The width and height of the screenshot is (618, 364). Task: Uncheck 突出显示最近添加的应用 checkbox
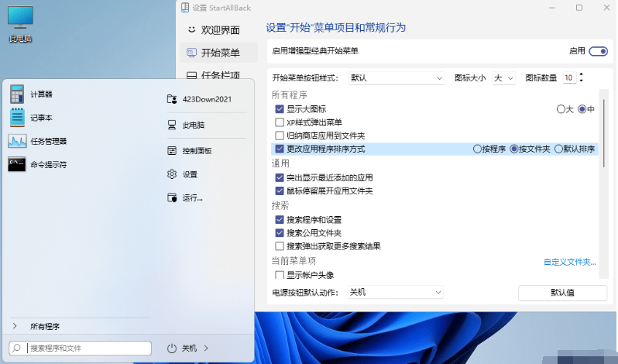[x=280, y=177]
